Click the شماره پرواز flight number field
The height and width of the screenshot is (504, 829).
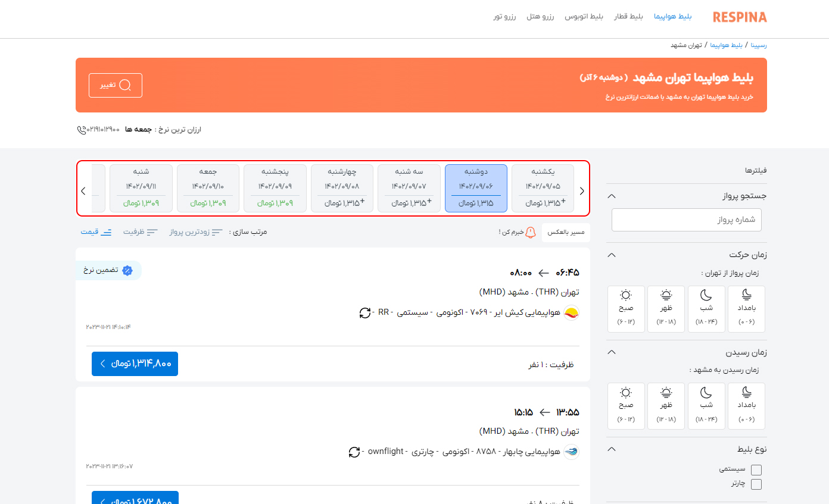pos(686,220)
